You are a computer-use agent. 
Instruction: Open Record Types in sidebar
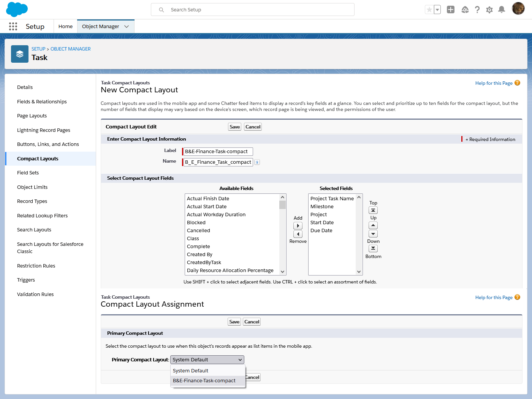(32, 201)
